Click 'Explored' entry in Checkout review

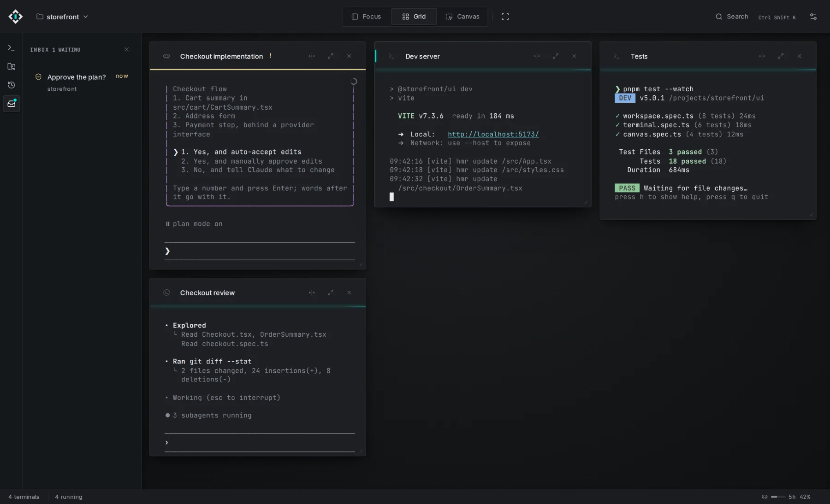coord(190,326)
